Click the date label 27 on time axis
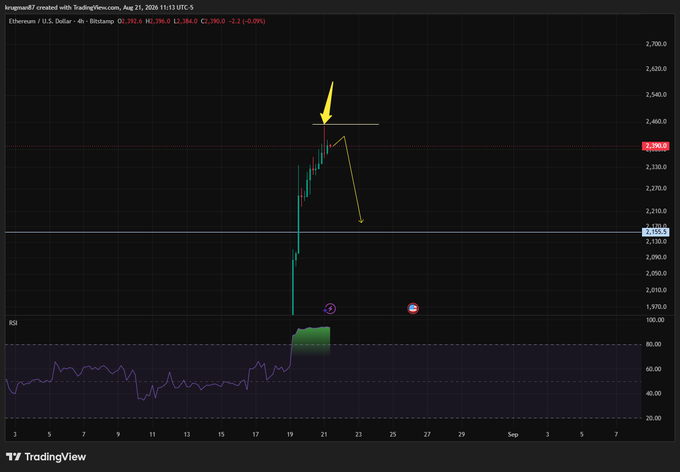 pos(427,434)
